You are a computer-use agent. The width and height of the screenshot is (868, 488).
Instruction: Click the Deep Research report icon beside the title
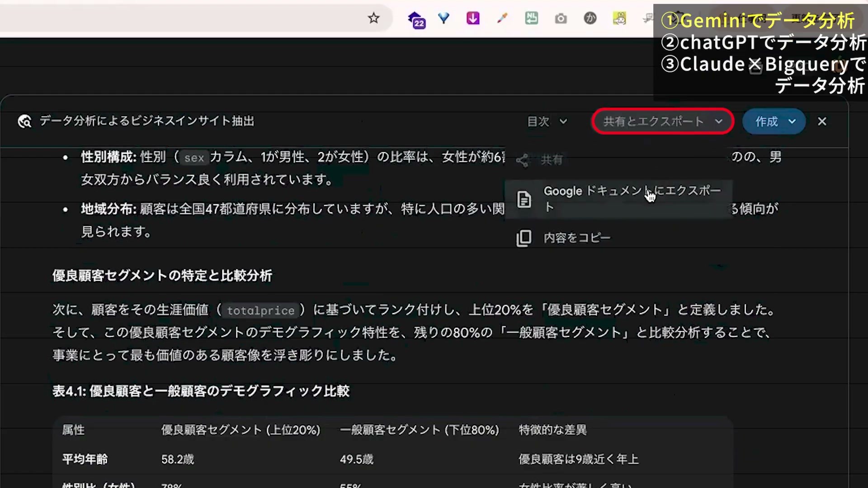(24, 121)
